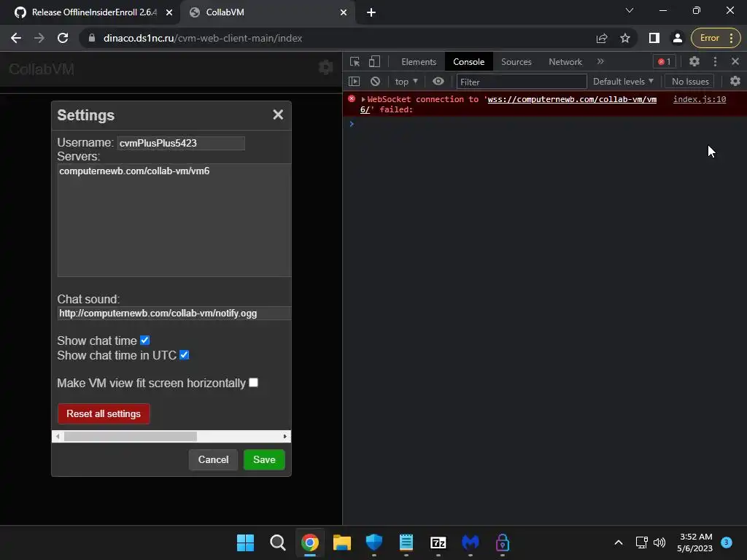
Task: Open the Chrome profile icon
Action: (x=677, y=38)
